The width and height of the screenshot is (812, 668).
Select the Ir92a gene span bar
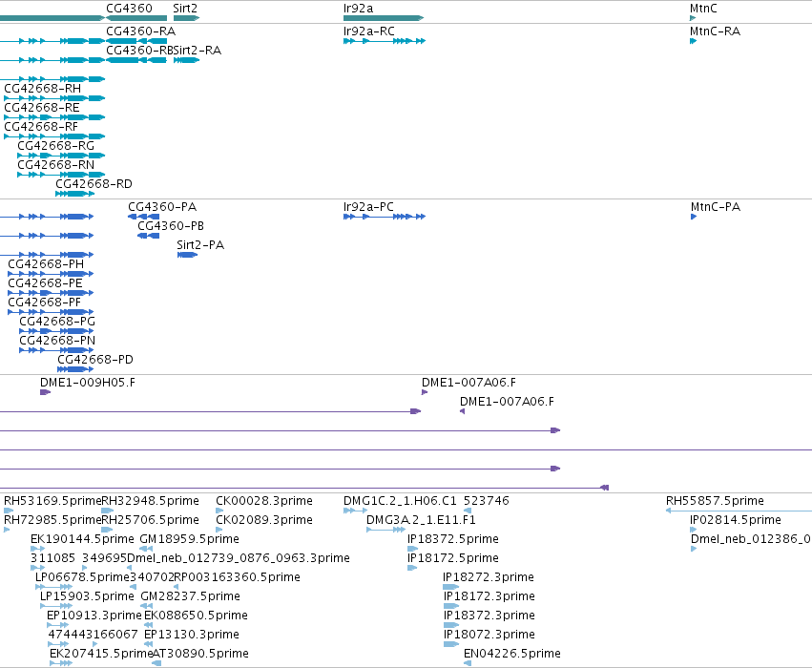point(384,18)
